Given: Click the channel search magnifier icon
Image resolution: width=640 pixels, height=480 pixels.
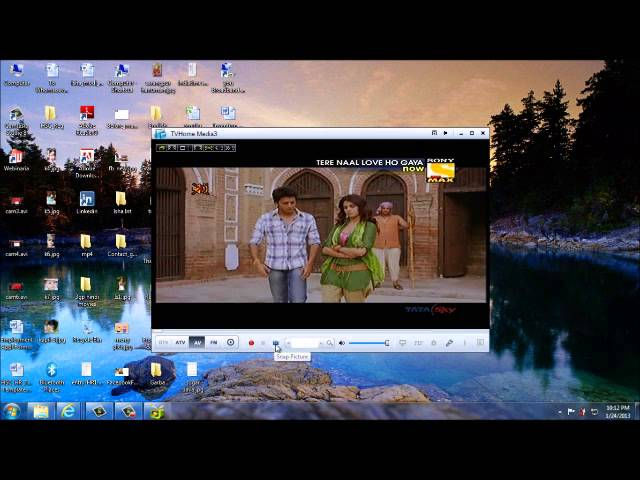Looking at the screenshot, I should (330, 343).
